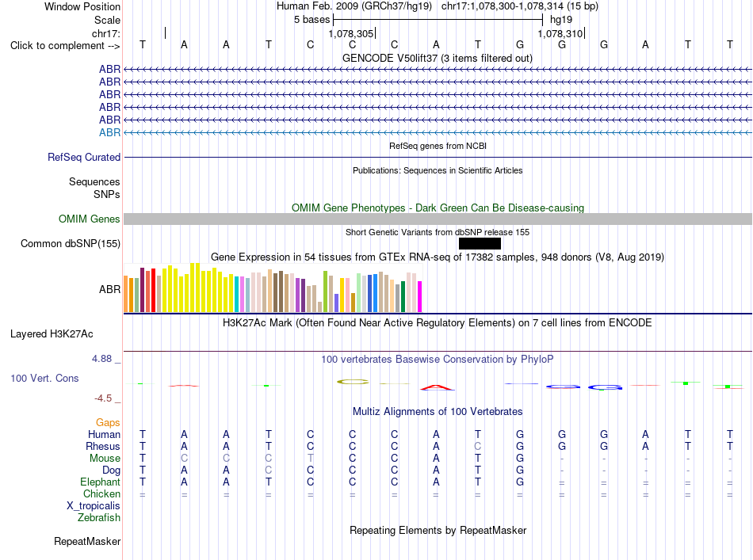753x560 pixels.
Task: Click the SNPs track label
Action: (x=107, y=194)
